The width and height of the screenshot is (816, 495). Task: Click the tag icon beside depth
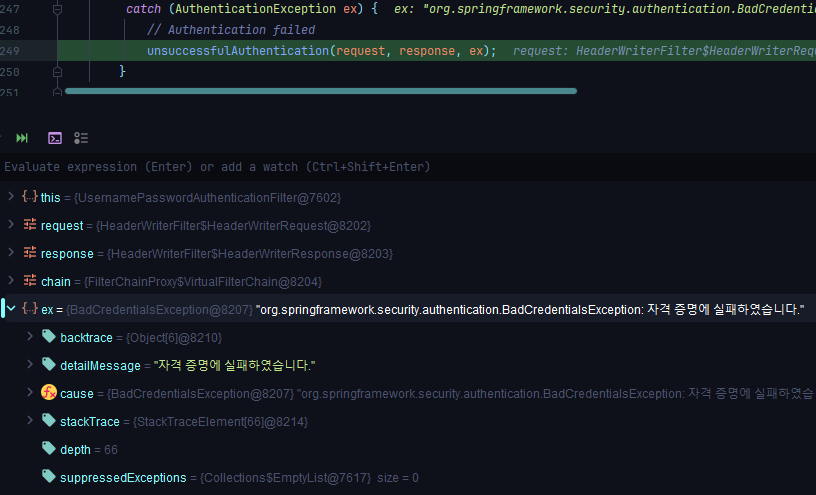pos(48,449)
